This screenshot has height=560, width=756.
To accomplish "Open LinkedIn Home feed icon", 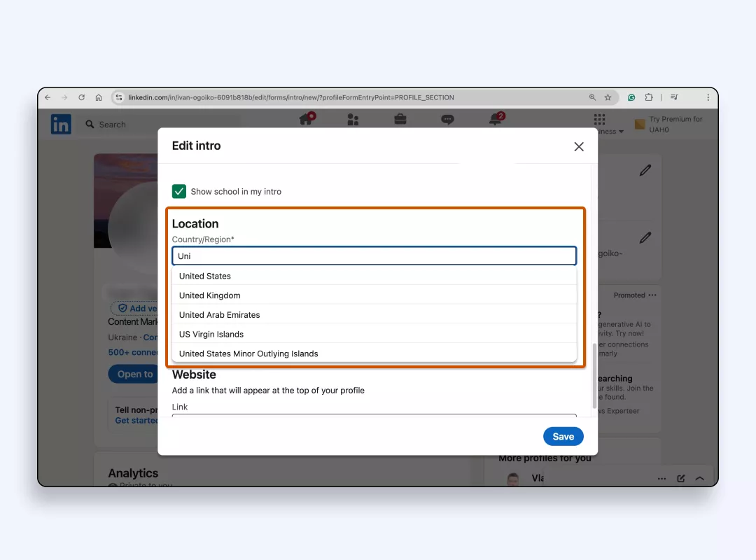I will coord(307,119).
